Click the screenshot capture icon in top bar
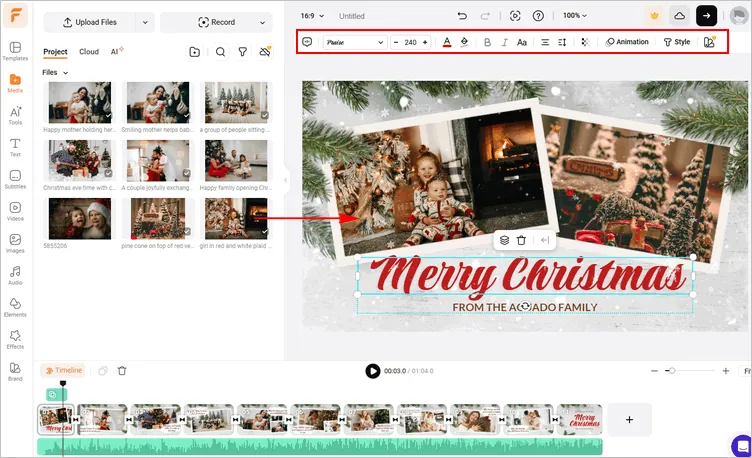 (x=515, y=16)
